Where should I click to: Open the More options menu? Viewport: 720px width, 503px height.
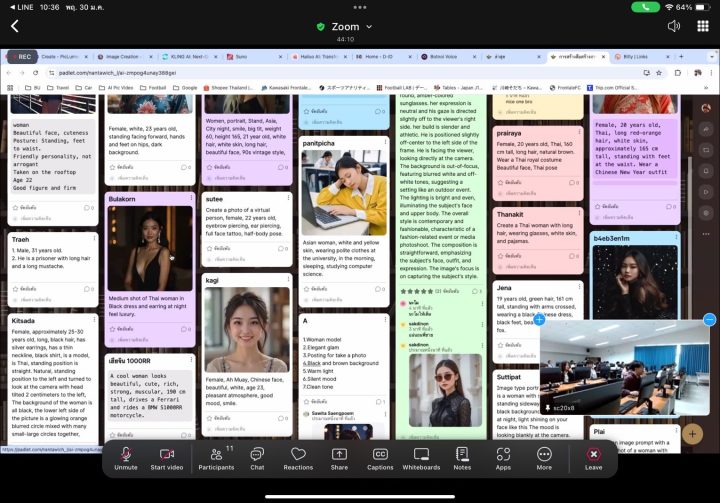544,458
